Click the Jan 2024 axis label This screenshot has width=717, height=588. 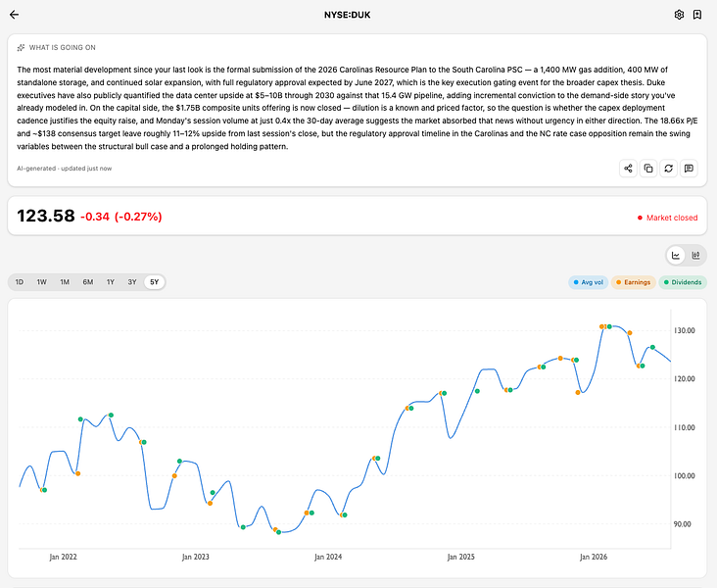(x=328, y=557)
